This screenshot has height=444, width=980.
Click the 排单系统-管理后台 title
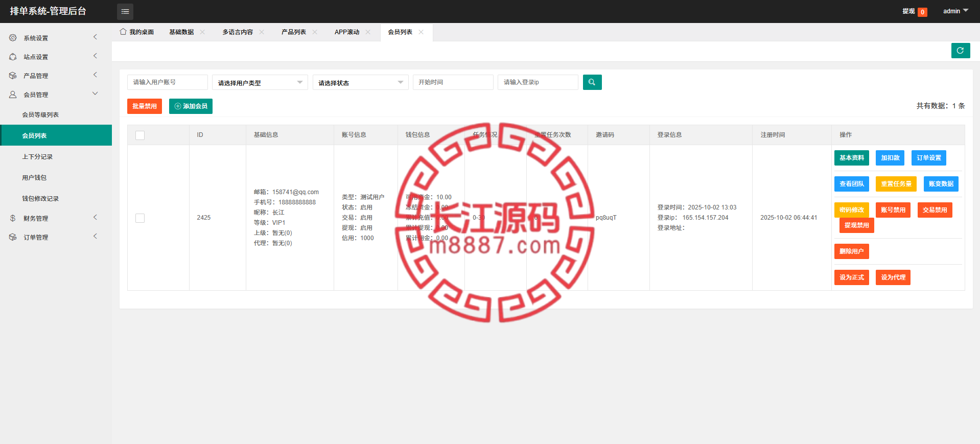(x=48, y=11)
